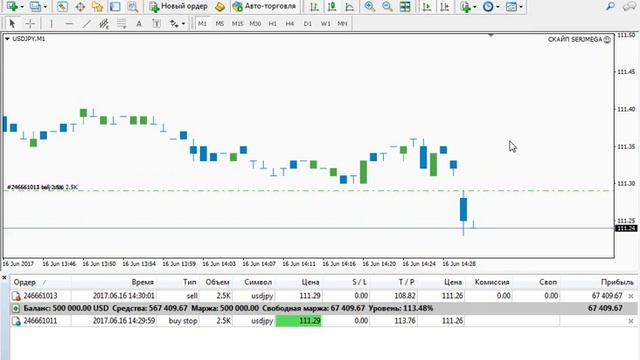Open the Navigator star-folder icon

[x=98, y=7]
